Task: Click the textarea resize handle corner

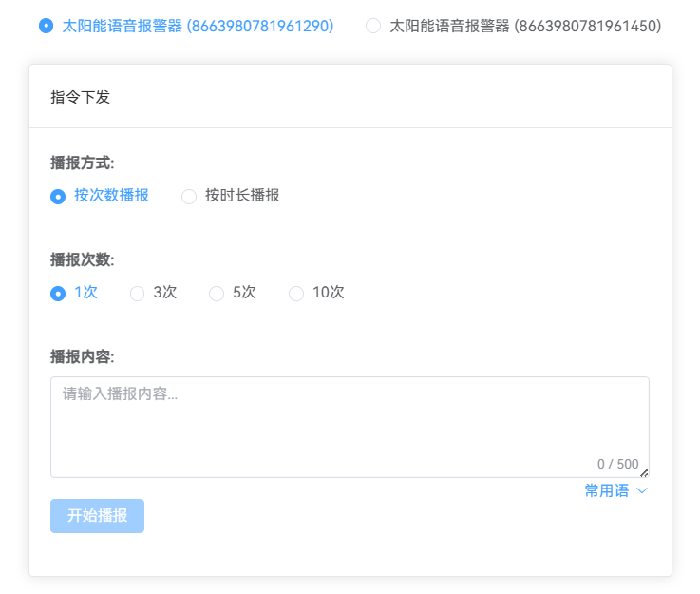Action: pyautogui.click(x=644, y=472)
